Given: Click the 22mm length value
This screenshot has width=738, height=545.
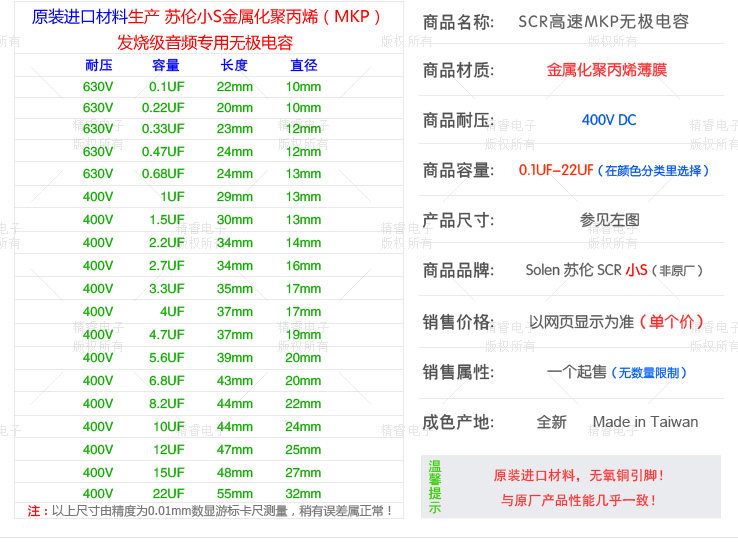Looking at the screenshot, I should coord(234,87).
